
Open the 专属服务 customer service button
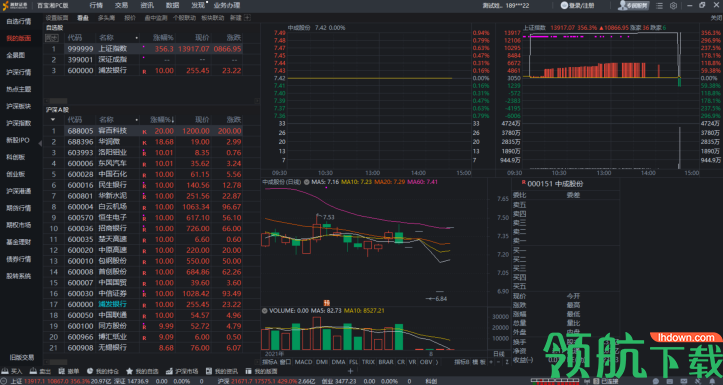(633, 6)
